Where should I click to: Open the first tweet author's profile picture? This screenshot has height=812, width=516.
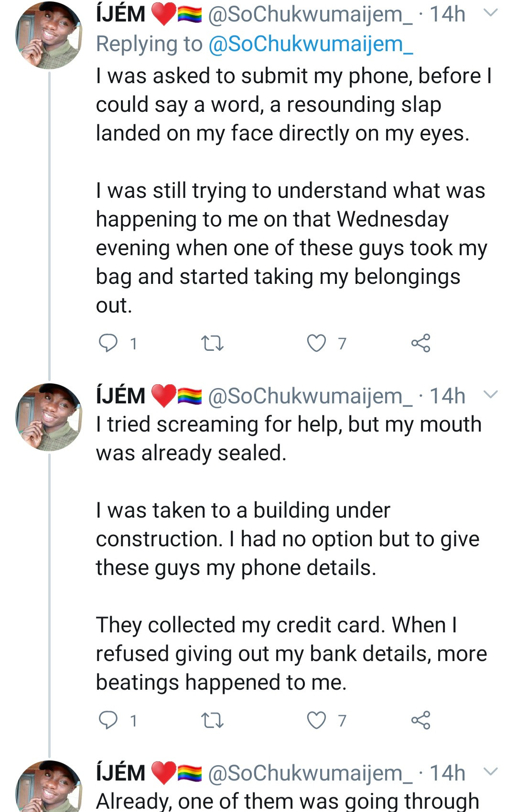(49, 36)
